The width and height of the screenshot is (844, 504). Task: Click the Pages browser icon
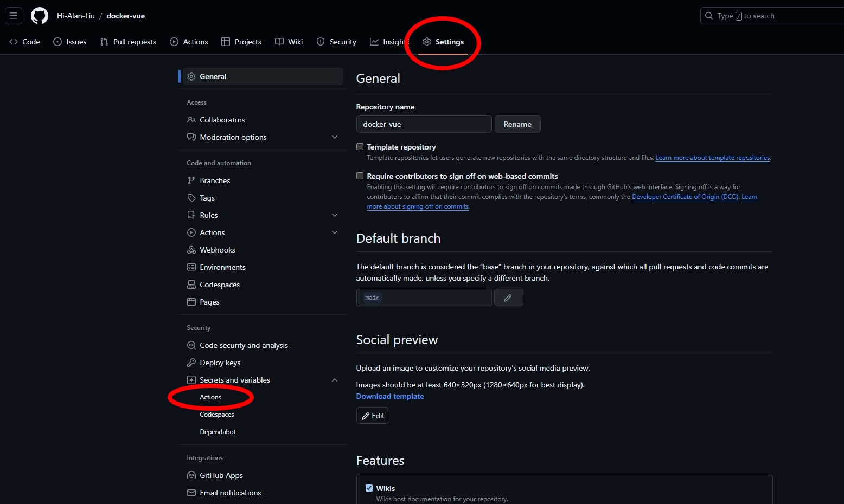(x=191, y=302)
